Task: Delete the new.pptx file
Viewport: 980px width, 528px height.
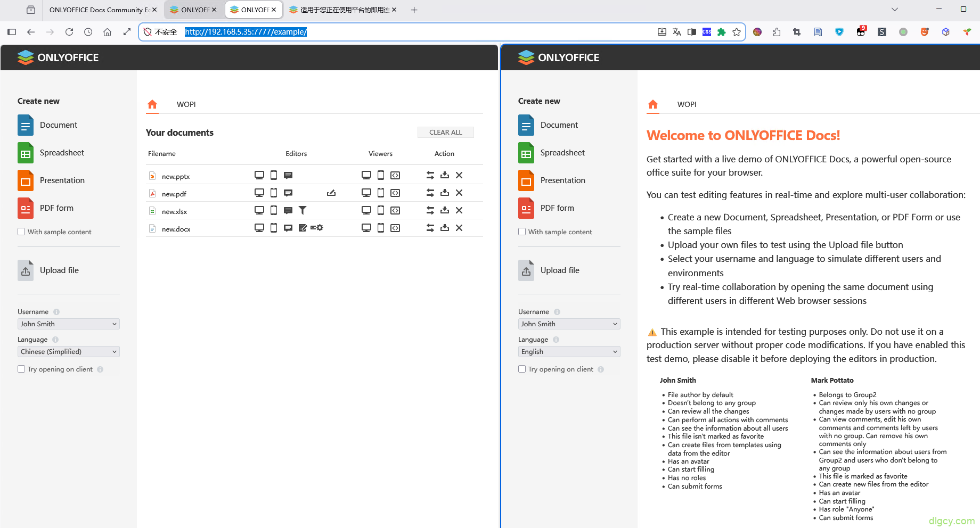Action: tap(459, 175)
